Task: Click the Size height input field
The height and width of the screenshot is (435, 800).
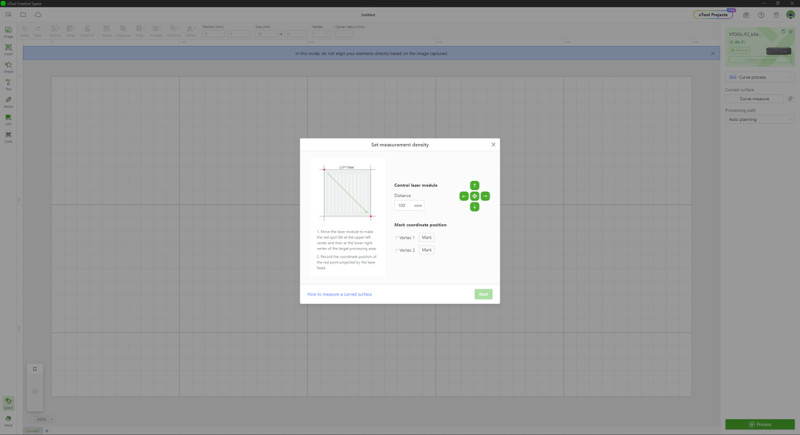Action: coord(296,34)
